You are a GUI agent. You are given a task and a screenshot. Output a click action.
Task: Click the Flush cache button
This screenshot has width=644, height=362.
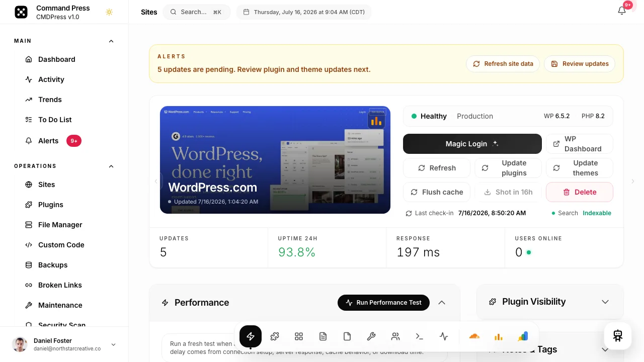coord(437,192)
